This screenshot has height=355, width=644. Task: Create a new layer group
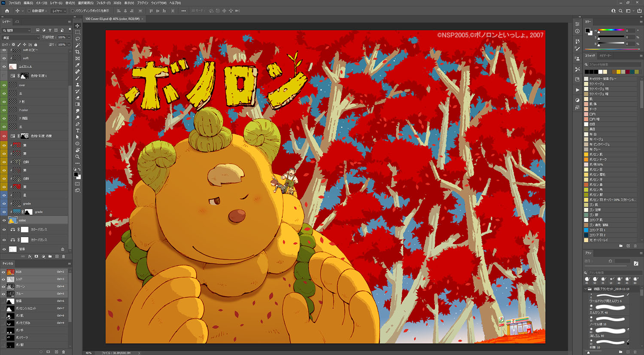click(50, 257)
